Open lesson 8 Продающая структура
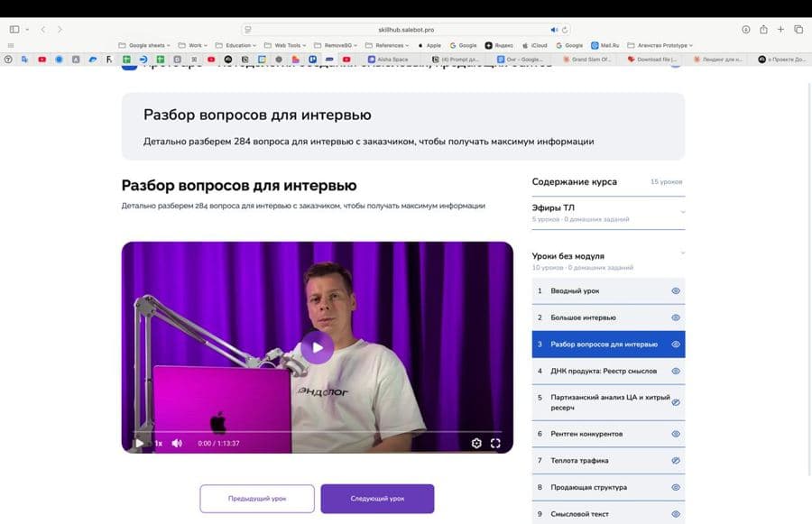 608,487
